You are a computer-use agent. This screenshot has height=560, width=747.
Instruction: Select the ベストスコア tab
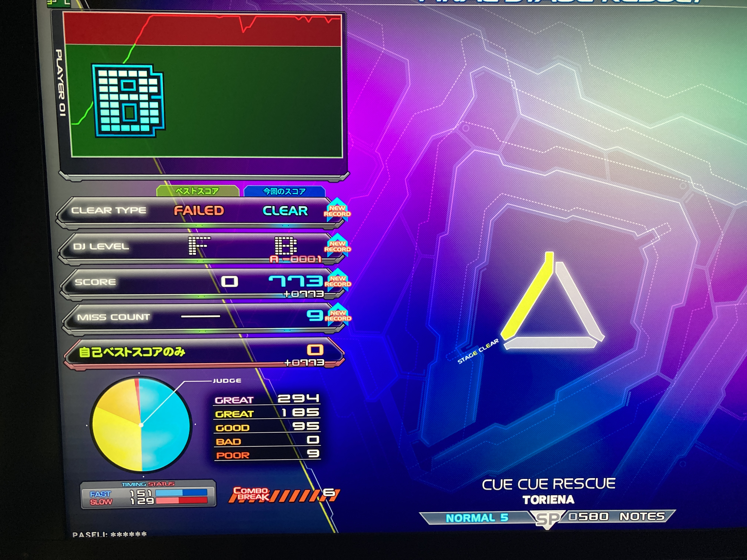tap(197, 191)
